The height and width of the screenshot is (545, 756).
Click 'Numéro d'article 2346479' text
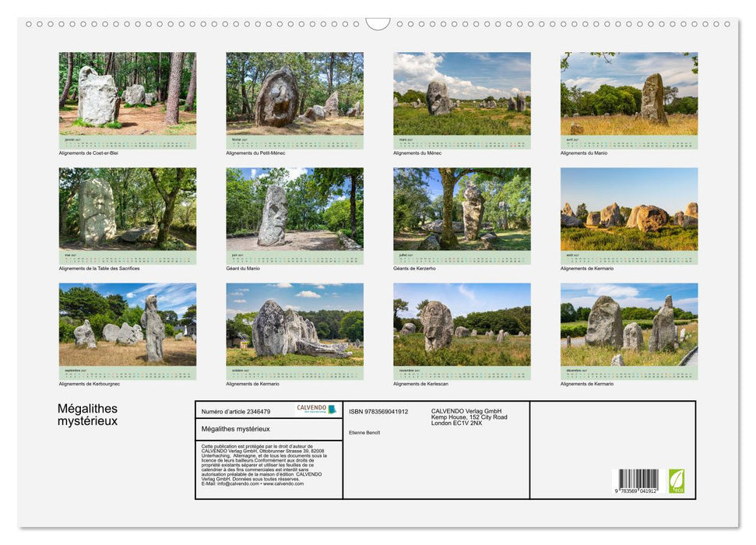point(236,411)
